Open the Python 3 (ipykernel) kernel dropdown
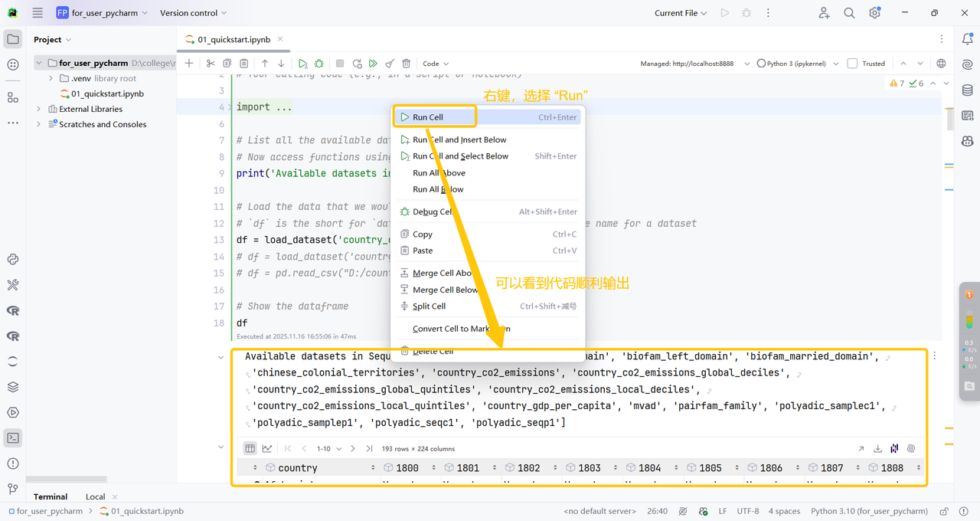This screenshot has width=980, height=521. coord(797,64)
